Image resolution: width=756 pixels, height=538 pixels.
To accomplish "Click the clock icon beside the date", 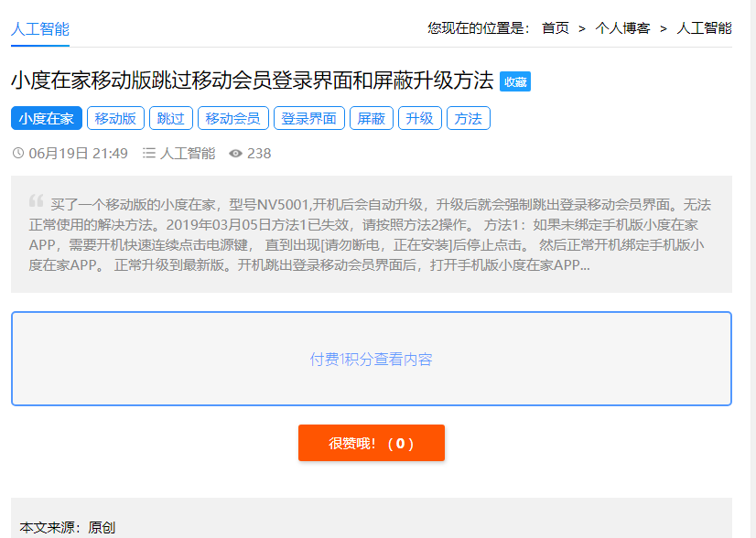I will pos(17,154).
